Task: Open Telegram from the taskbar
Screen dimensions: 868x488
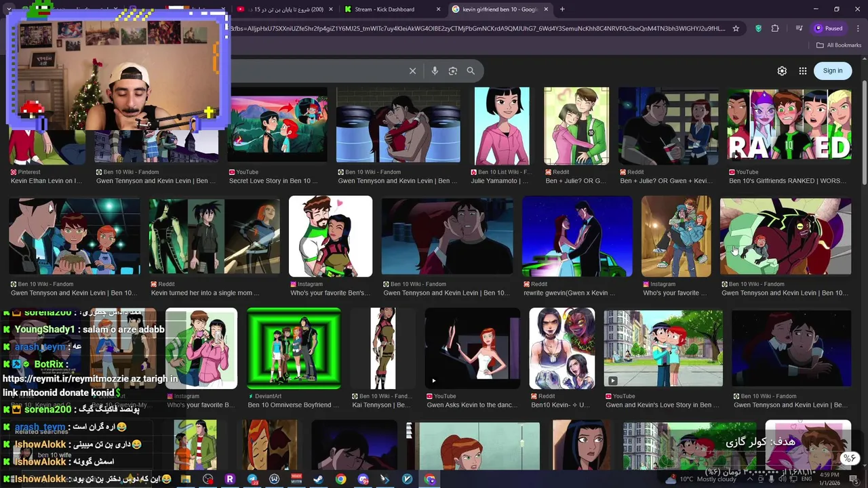Action: 252,479
